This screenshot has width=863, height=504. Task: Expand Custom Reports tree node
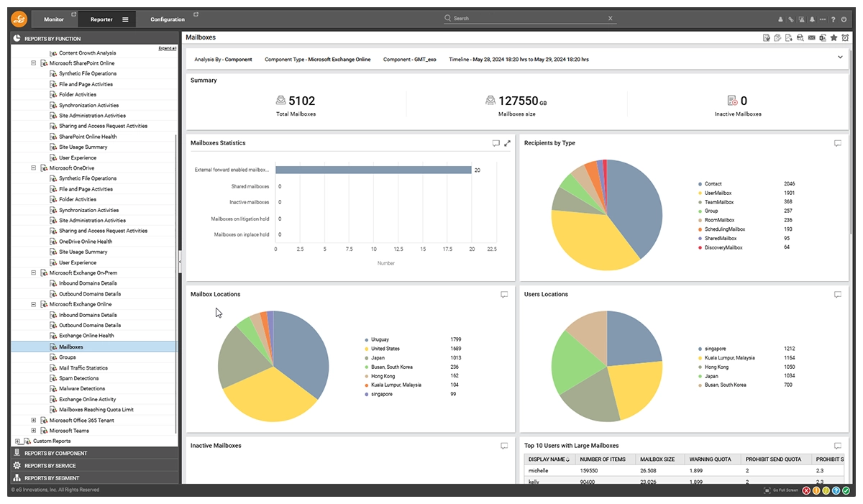coord(17,441)
